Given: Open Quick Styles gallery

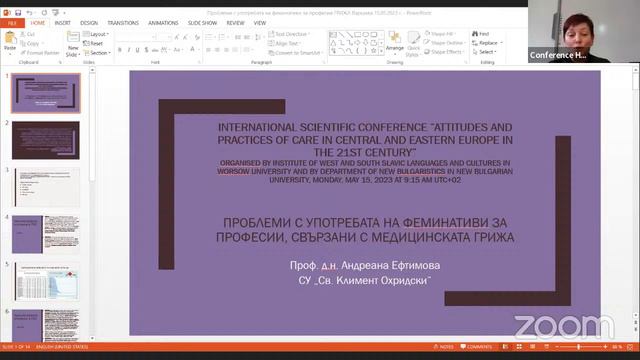Looking at the screenshot, I should (413, 44).
